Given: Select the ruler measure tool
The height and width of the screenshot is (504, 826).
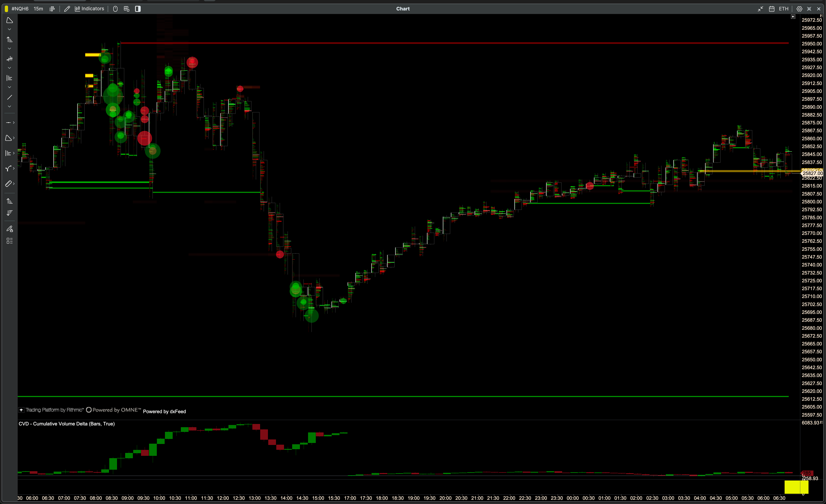Looking at the screenshot, I should 8,184.
